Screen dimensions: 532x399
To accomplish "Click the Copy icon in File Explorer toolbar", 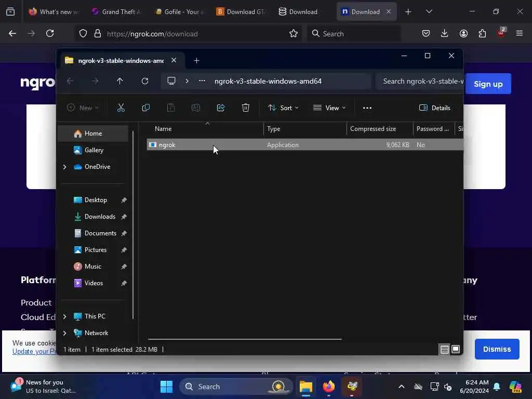I will tap(146, 108).
